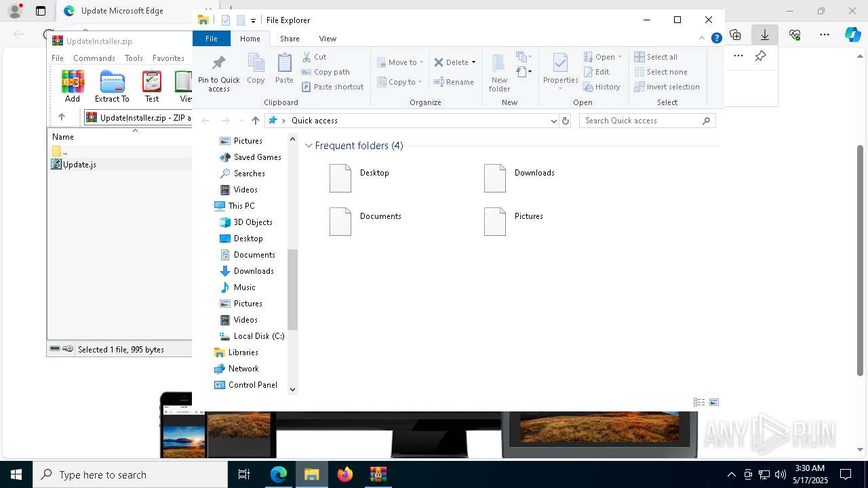
Task: Click WinRAR Test toolbar icon
Action: tap(152, 87)
